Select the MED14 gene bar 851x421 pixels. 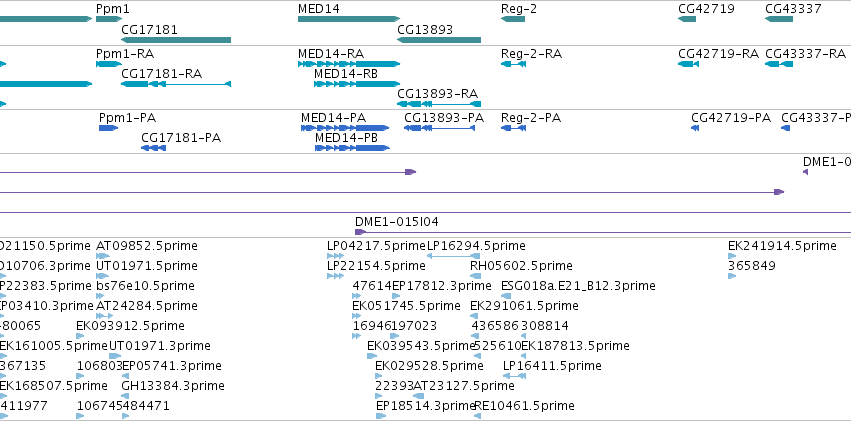[349, 19]
